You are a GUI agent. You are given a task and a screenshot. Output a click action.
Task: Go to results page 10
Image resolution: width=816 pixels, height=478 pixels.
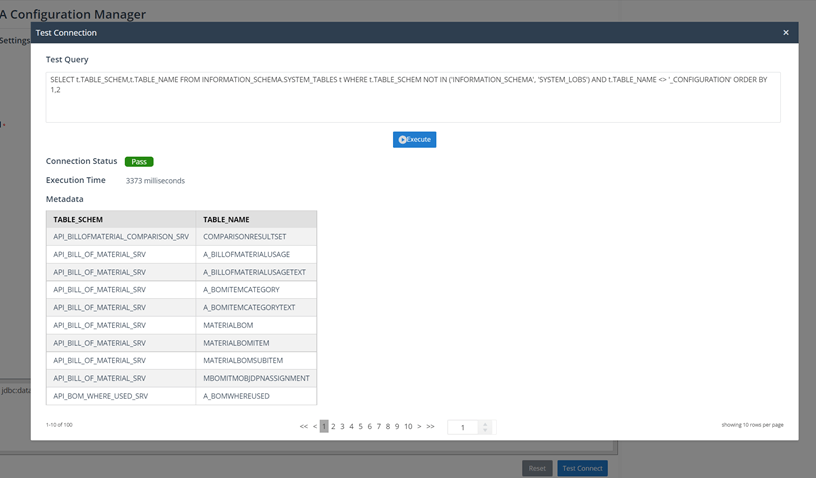point(408,427)
